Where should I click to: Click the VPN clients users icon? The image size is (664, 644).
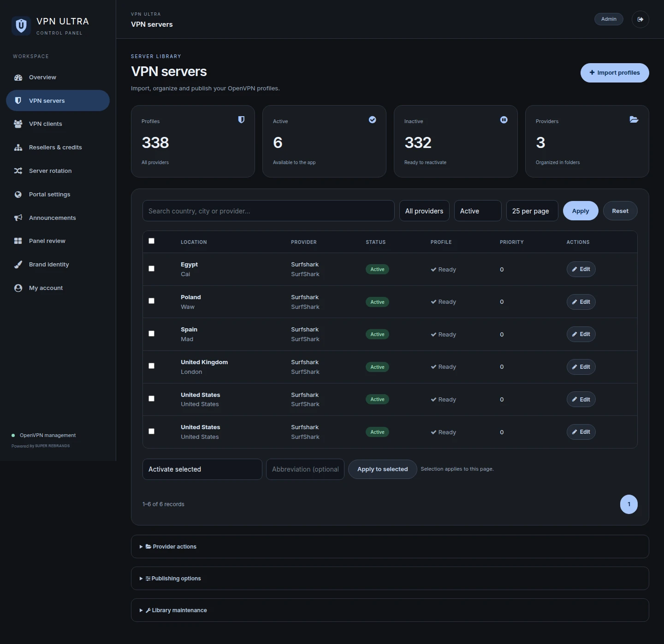click(x=18, y=124)
